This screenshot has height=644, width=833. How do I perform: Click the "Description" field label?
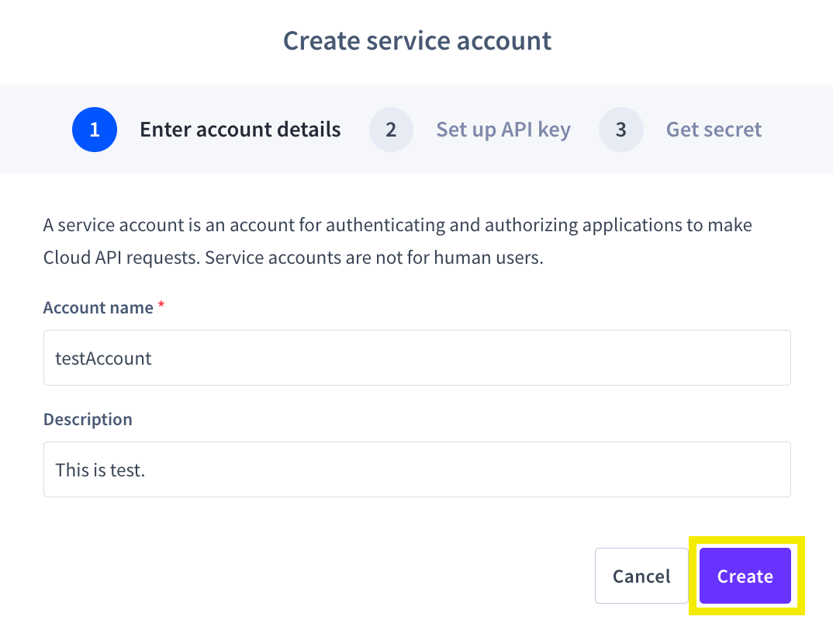88,420
